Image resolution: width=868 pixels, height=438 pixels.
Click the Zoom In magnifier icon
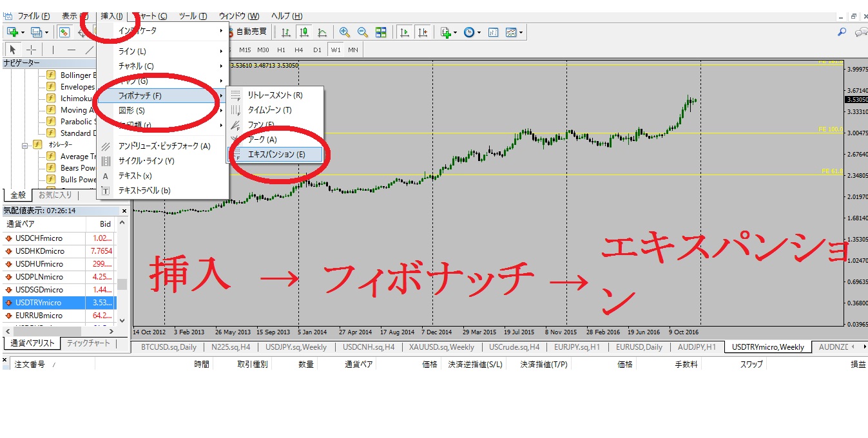pos(345,32)
